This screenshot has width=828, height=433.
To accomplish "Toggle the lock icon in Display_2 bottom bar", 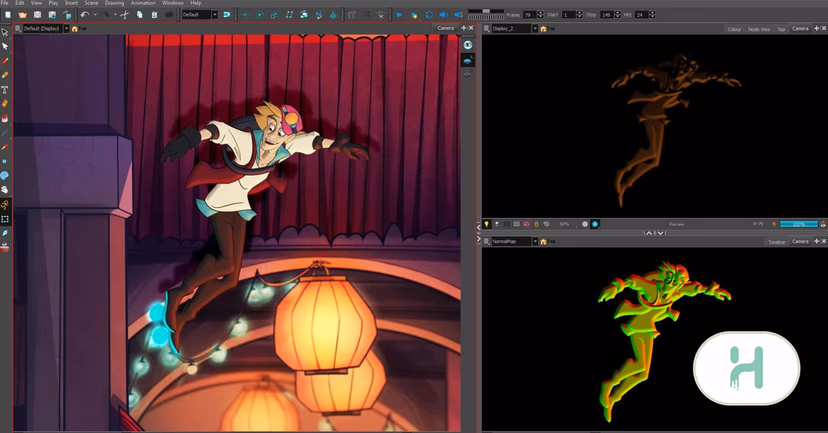I will (x=537, y=224).
